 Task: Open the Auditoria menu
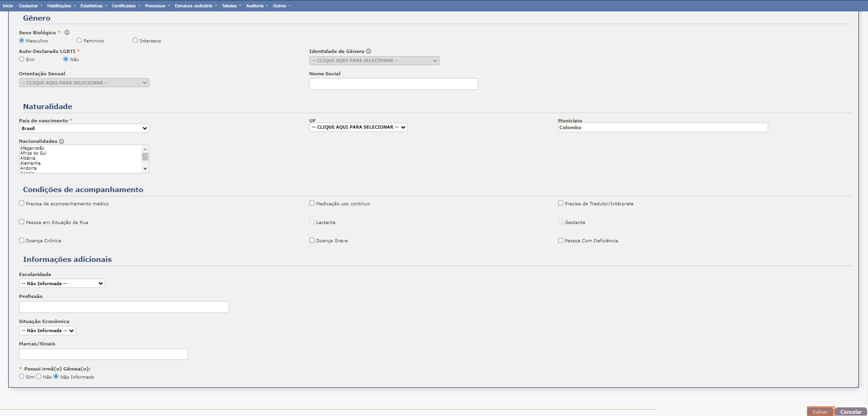click(x=257, y=6)
